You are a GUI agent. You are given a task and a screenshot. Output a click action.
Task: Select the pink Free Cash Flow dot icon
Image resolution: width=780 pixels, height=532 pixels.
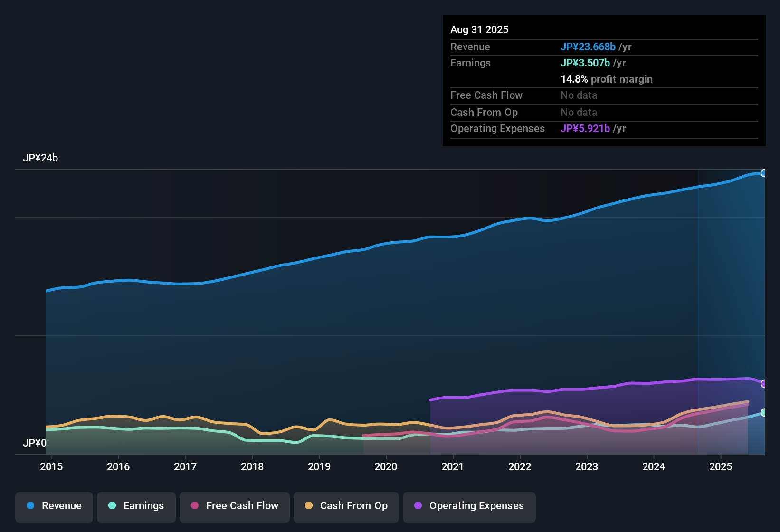tap(195, 506)
